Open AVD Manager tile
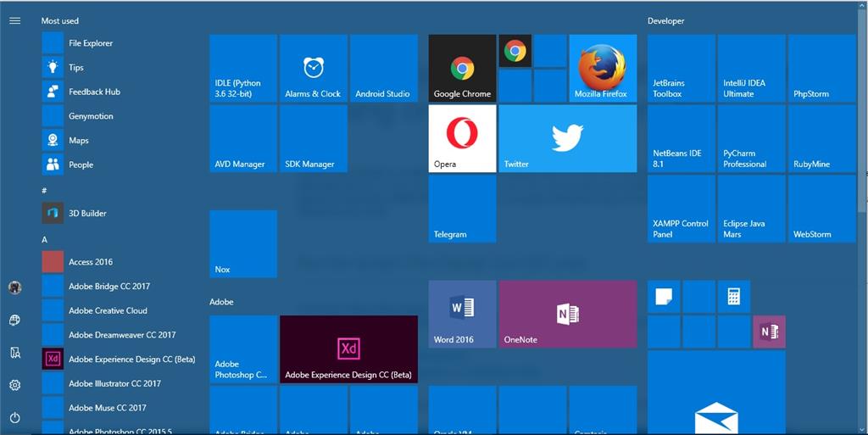Image resolution: width=868 pixels, height=435 pixels. (x=243, y=139)
